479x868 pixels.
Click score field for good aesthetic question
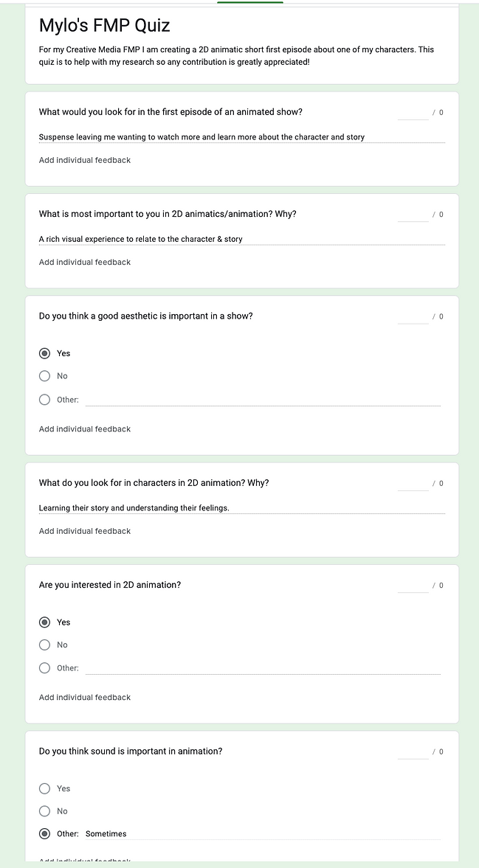(413, 317)
